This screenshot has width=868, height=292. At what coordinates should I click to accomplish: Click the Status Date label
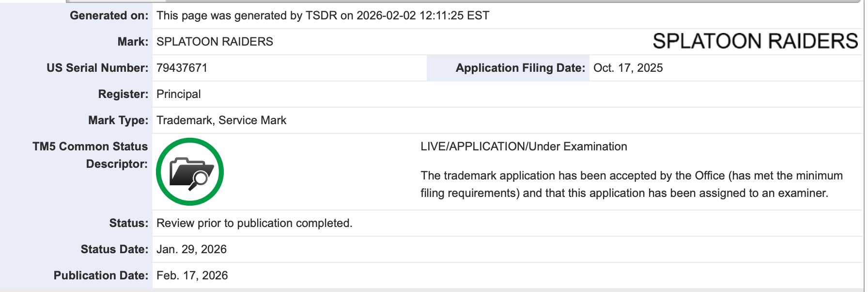coord(114,249)
